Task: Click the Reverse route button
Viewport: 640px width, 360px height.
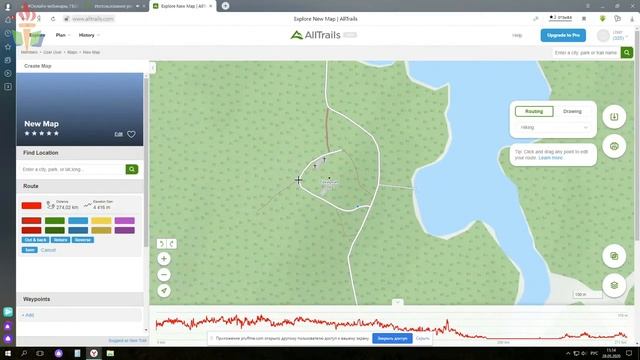Action: click(x=83, y=240)
